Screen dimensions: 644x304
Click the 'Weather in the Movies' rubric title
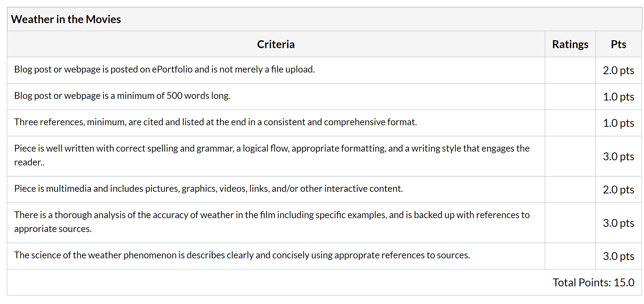pyautogui.click(x=66, y=19)
